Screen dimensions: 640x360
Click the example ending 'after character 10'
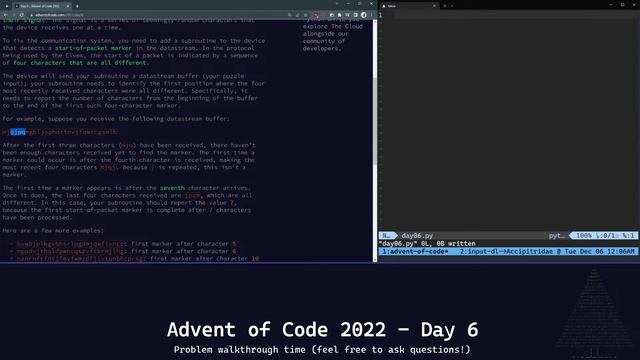(138, 258)
